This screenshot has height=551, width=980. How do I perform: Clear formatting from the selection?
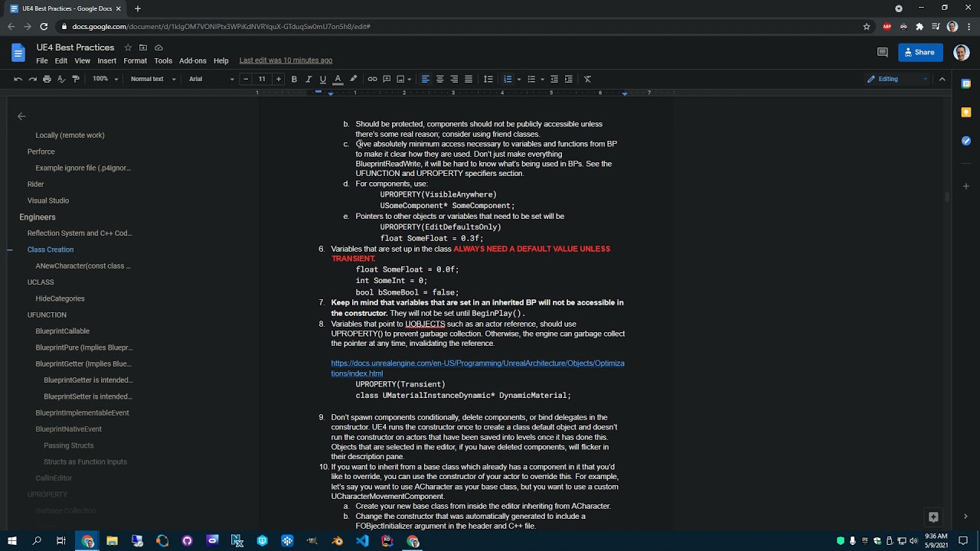pos(587,79)
